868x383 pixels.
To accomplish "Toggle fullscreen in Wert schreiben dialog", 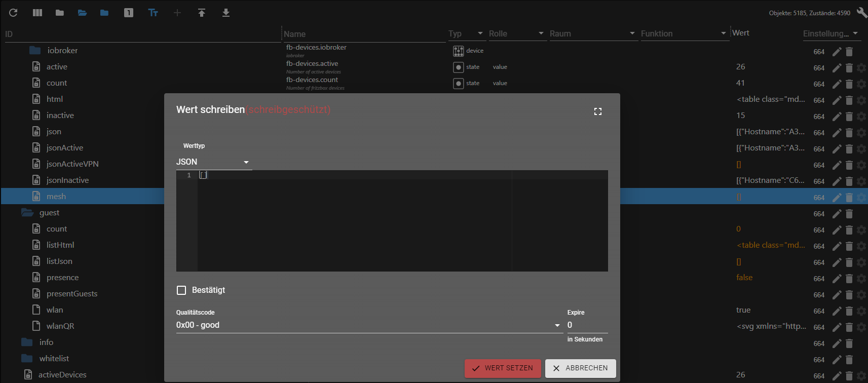I will click(x=598, y=111).
